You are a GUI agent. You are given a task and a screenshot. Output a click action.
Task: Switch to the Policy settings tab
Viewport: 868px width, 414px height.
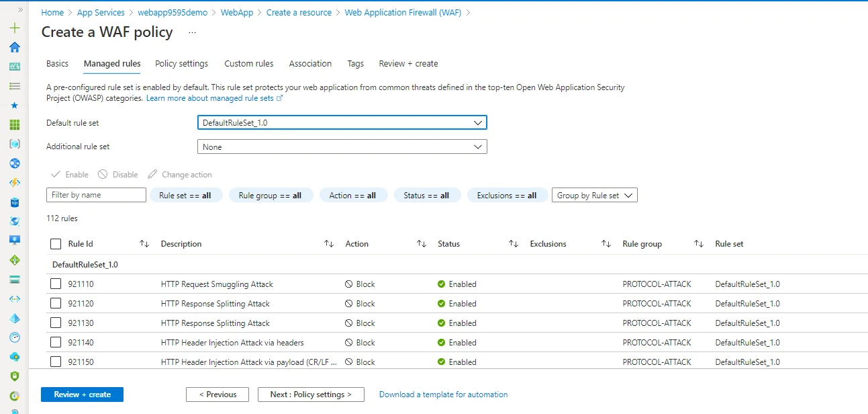[181, 64]
